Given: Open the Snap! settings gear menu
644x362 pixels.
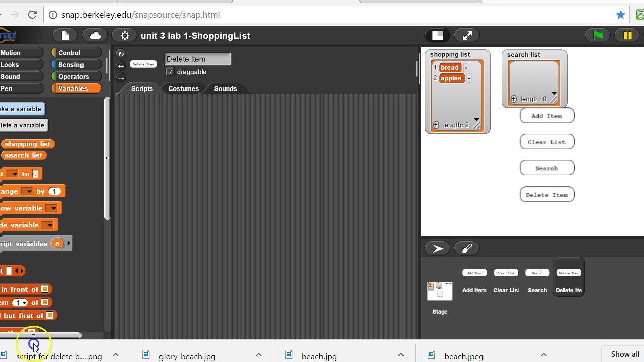Looking at the screenshot, I should tap(125, 35).
